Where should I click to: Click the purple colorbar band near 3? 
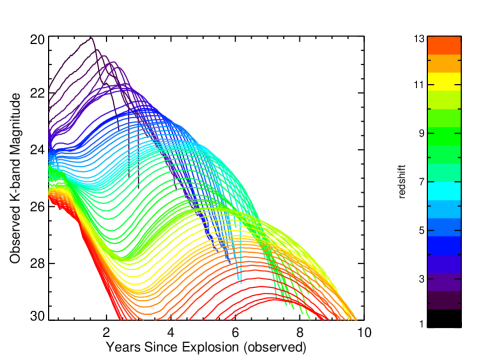pos(444,282)
